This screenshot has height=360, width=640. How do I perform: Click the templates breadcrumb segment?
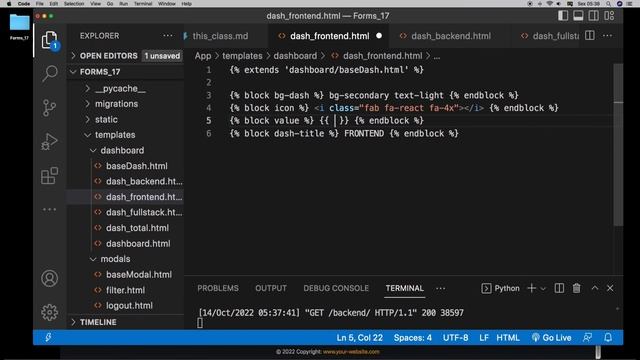coord(242,56)
